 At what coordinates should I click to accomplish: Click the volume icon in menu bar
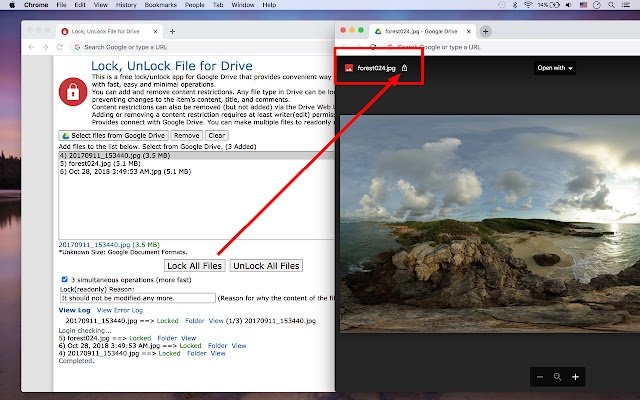point(569,5)
